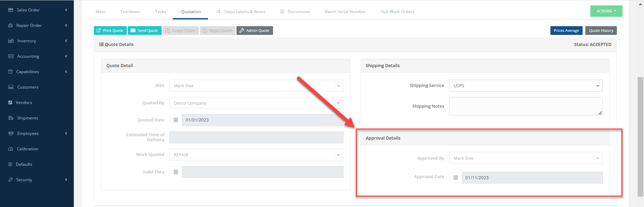Open the Work Quoted dropdown
644x207 pixels.
pos(256,155)
